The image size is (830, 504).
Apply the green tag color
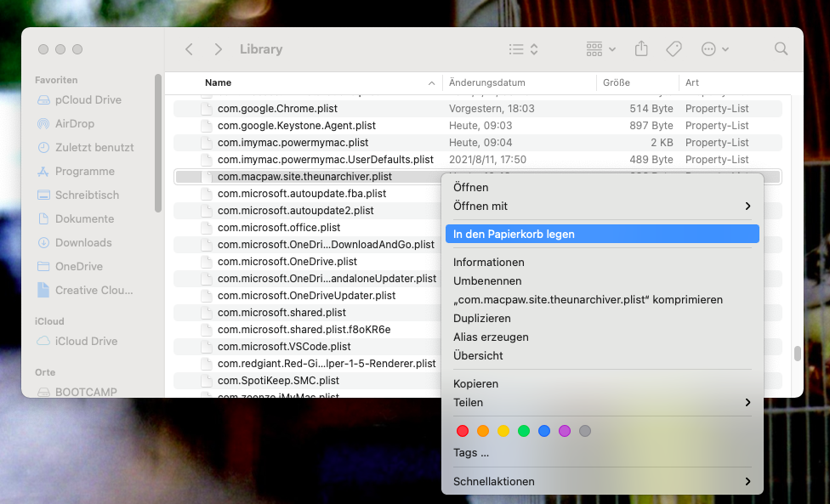tap(524, 431)
